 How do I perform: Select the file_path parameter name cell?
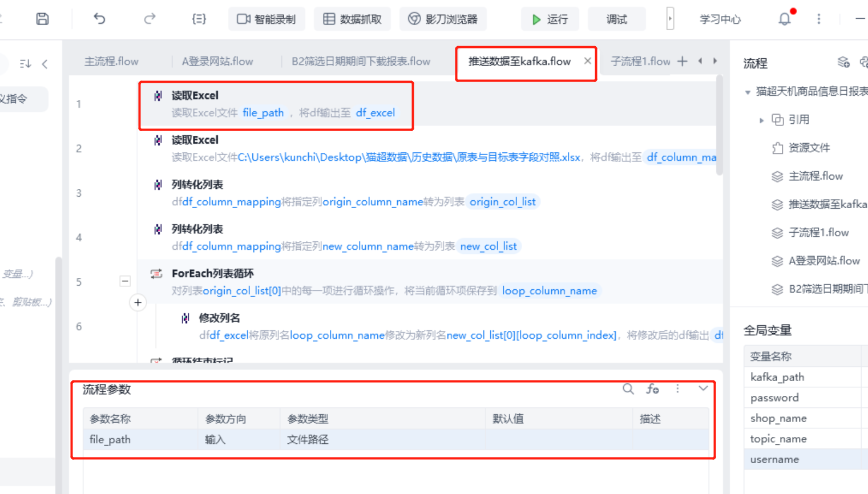140,440
